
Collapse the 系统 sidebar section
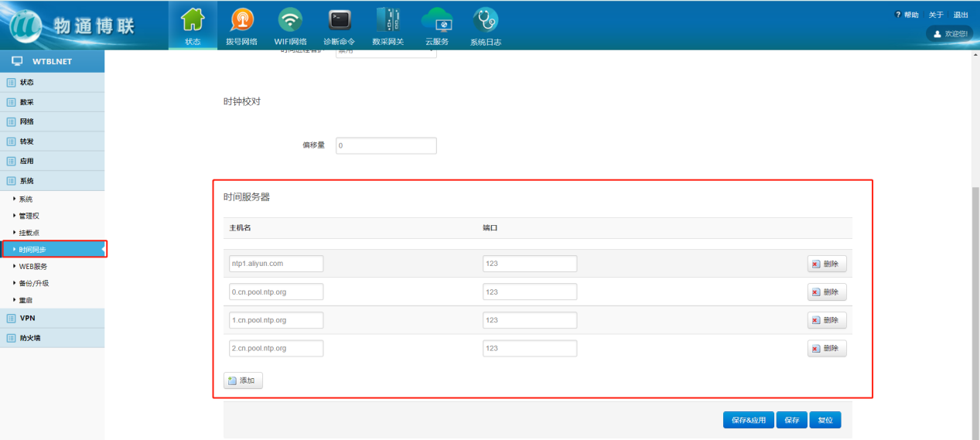point(27,181)
